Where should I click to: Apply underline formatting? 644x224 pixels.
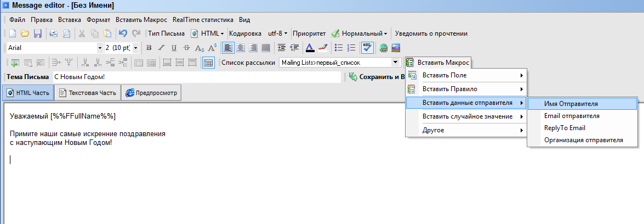click(x=174, y=48)
